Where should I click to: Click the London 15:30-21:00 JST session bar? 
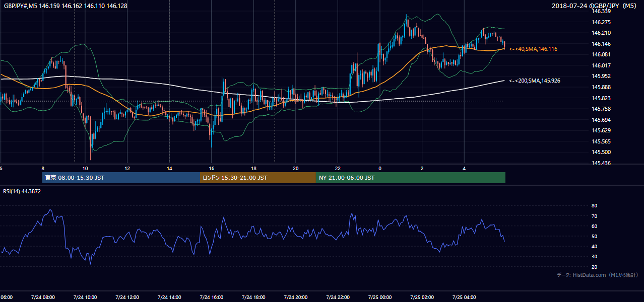tap(258, 178)
